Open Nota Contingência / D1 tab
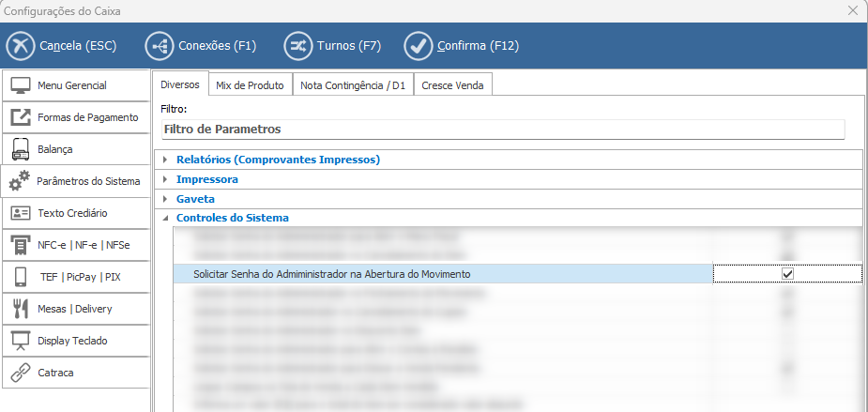The height and width of the screenshot is (412, 868). [353, 85]
